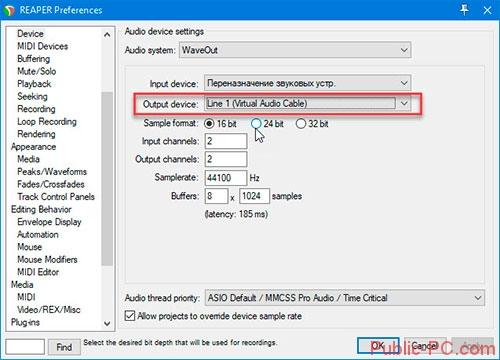This screenshot has width=500, height=360.
Task: Click the Buffers count field showing 8
Action: [x=216, y=196]
